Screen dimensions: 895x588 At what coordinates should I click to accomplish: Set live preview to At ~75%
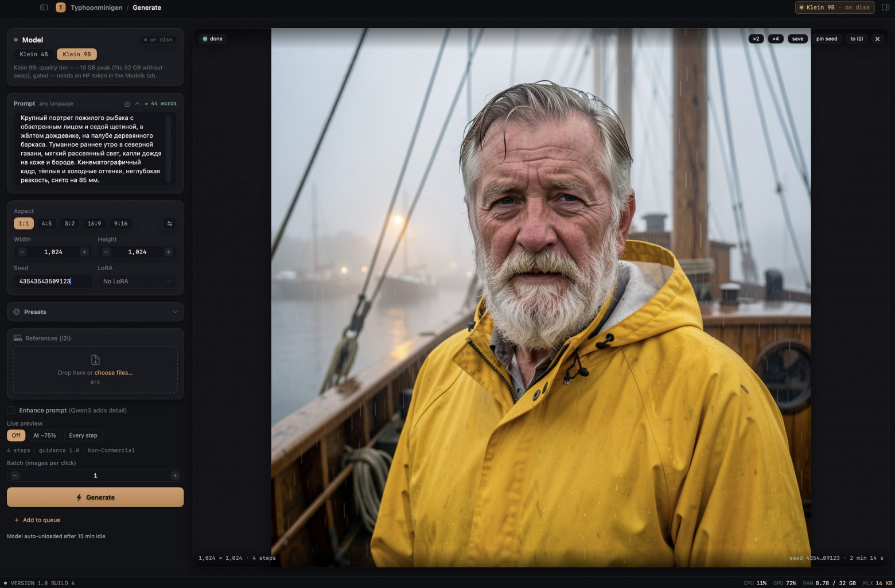point(45,435)
